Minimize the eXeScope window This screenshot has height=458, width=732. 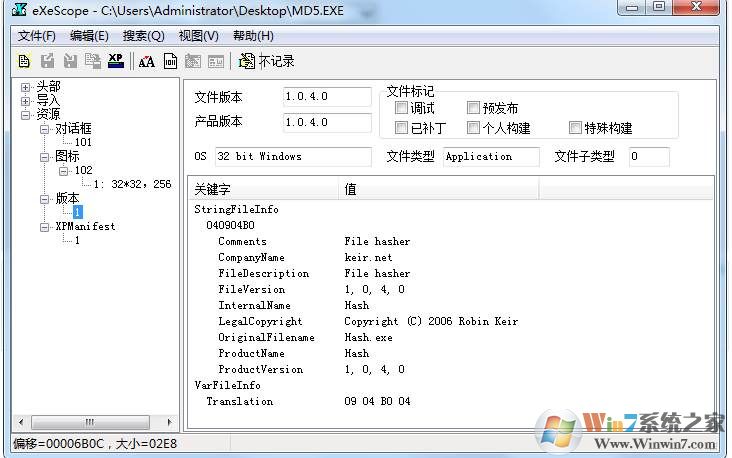[632, 7]
